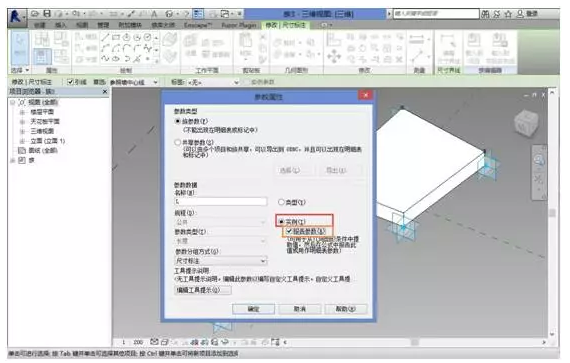Click the Save icon in quick access toolbar
This screenshot has height=363, width=570.
coord(47,14)
